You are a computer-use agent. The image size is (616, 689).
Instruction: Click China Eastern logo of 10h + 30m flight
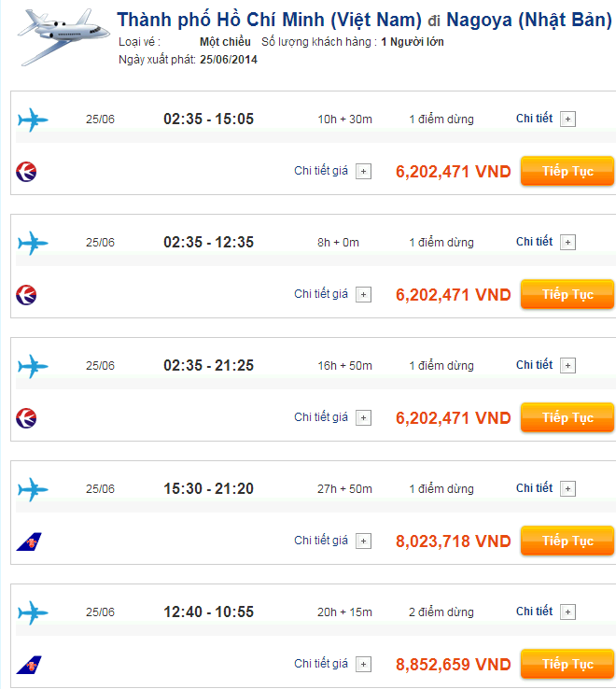[26, 172]
